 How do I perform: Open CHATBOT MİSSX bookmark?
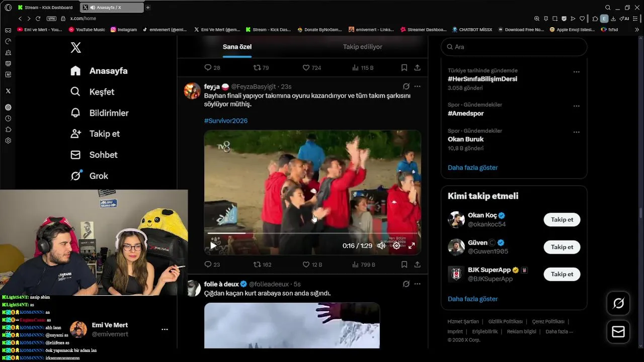point(472,30)
